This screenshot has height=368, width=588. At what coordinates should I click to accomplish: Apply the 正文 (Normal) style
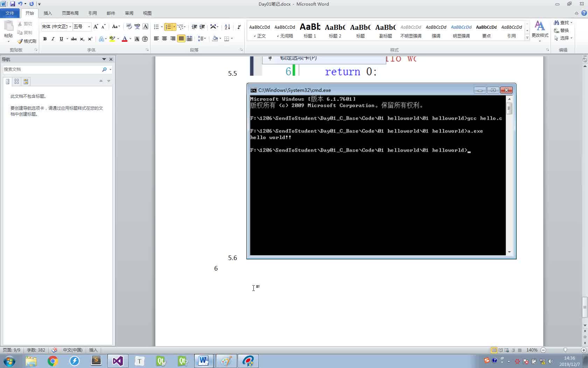pyautogui.click(x=259, y=30)
